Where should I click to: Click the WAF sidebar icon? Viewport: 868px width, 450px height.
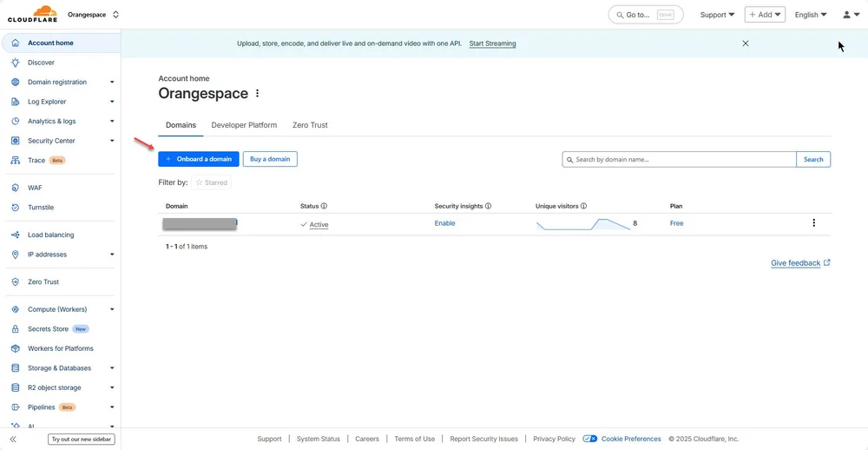(16, 188)
